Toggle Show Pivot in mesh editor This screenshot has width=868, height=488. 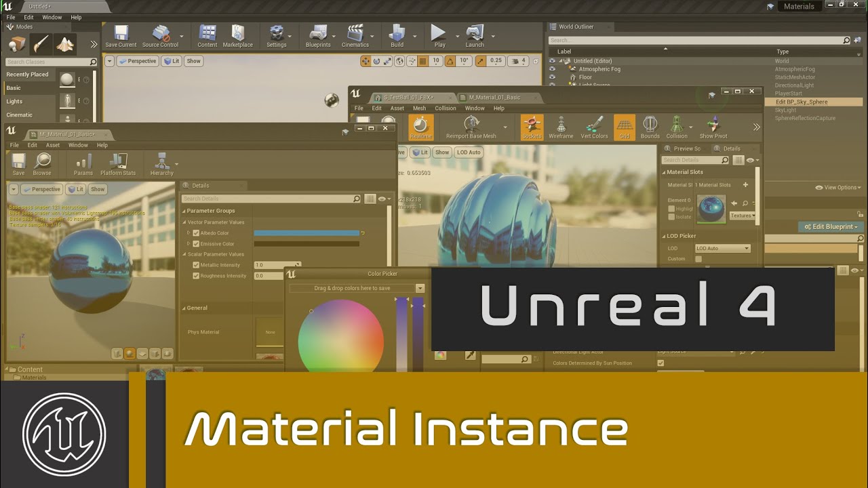click(x=713, y=127)
